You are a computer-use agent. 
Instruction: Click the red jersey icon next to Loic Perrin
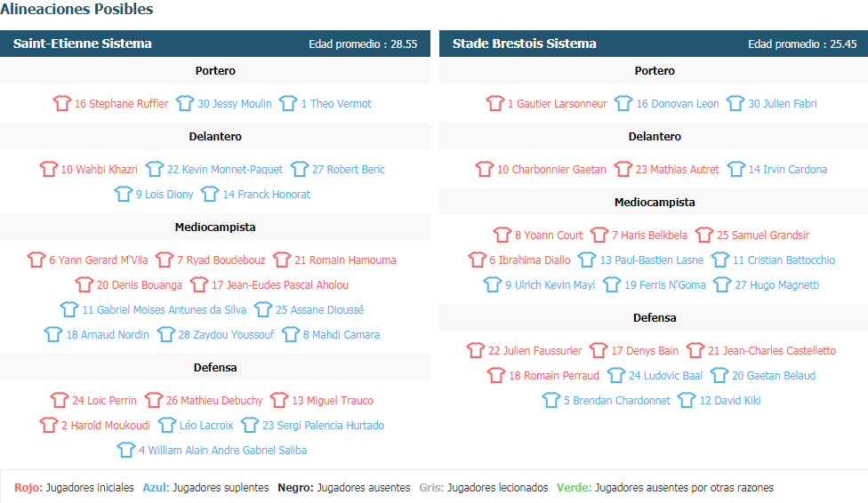(60, 400)
